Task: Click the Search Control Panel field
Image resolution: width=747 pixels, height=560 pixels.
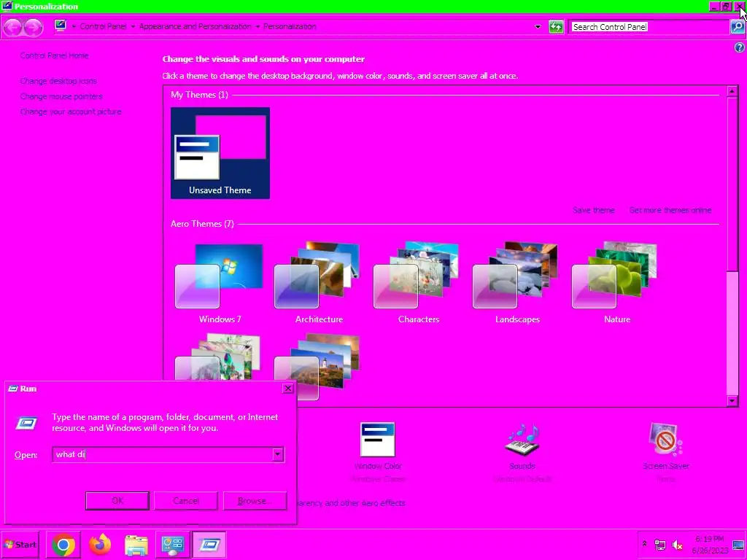Action: [649, 27]
